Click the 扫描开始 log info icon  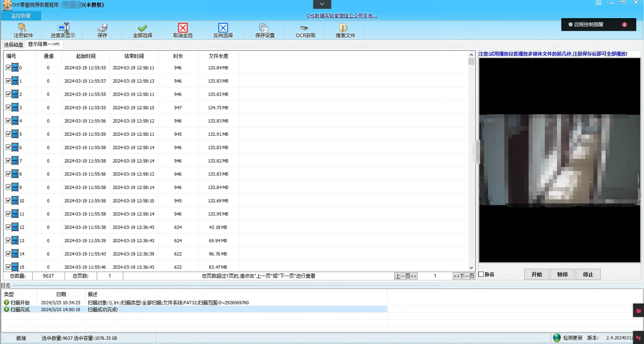(6, 302)
